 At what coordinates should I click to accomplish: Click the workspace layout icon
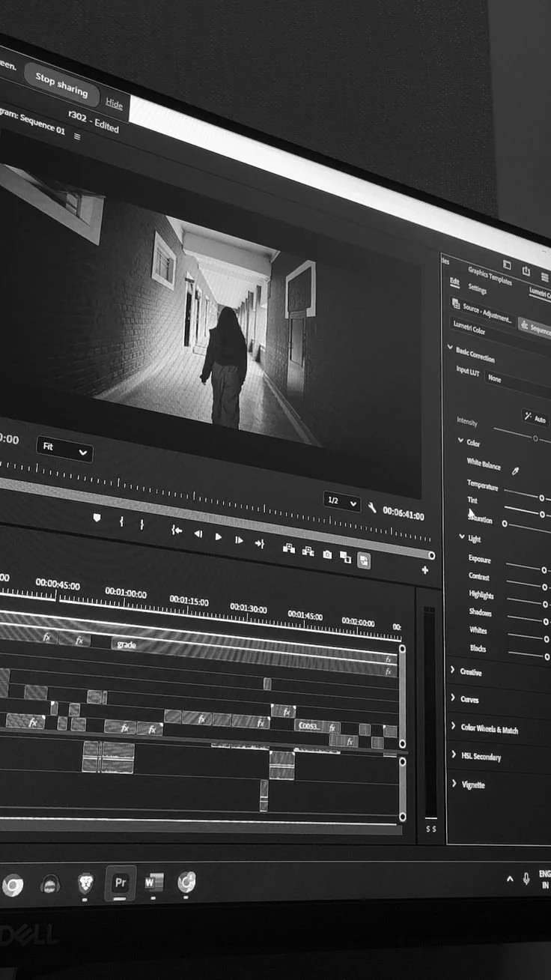pyautogui.click(x=507, y=264)
